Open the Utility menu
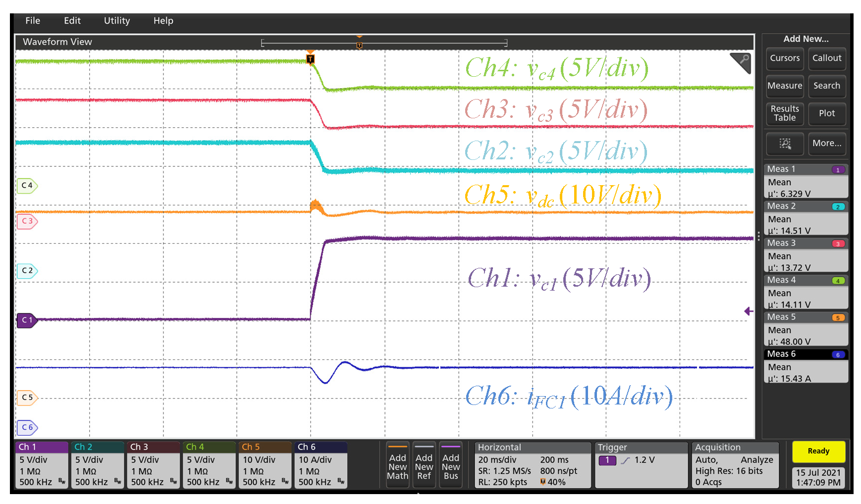861x504 pixels. tap(117, 21)
